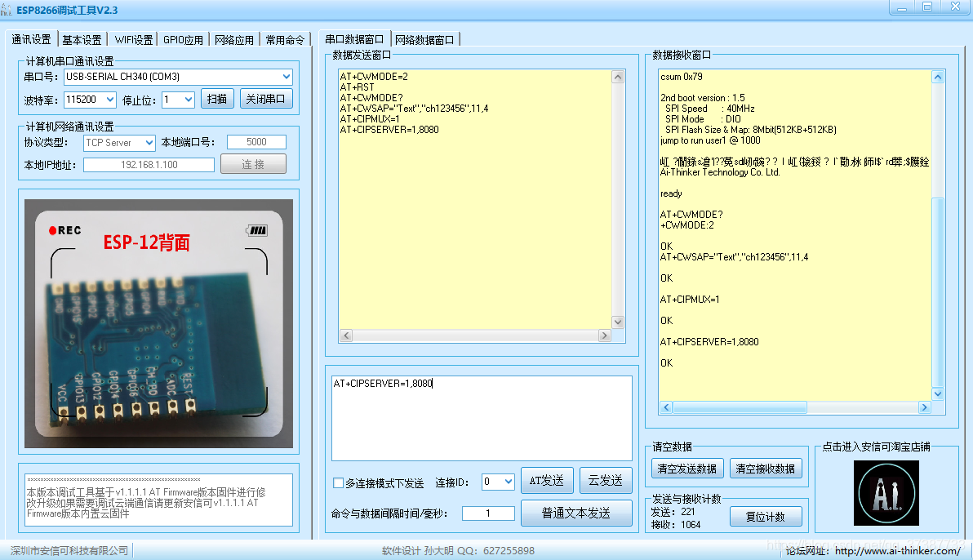Click down arrow of receive window scrollbar
Image resolution: width=973 pixels, height=560 pixels.
pos(938,393)
